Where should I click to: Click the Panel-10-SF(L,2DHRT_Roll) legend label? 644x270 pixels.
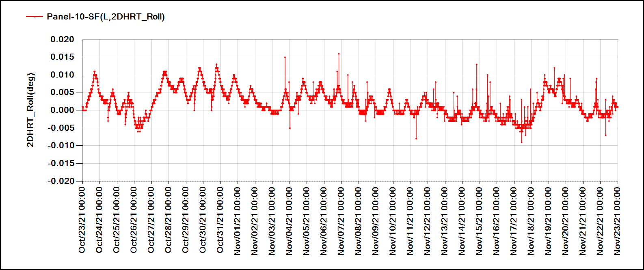tap(106, 17)
